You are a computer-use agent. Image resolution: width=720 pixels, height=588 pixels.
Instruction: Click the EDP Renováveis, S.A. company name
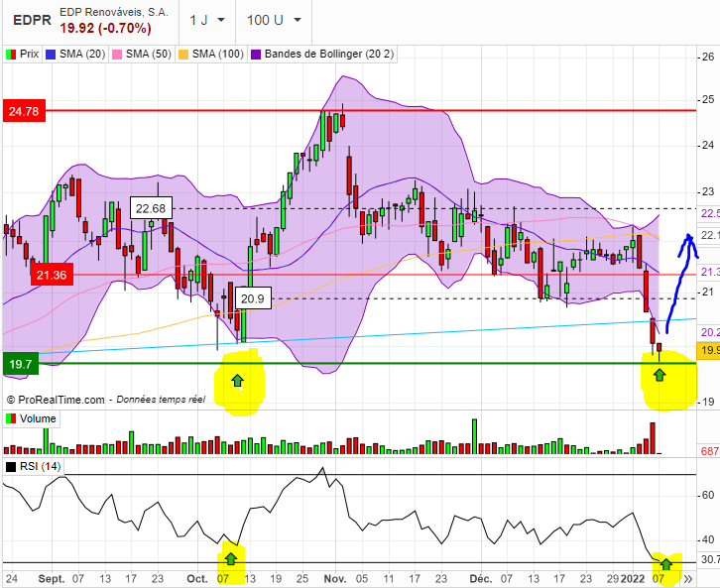point(114,12)
